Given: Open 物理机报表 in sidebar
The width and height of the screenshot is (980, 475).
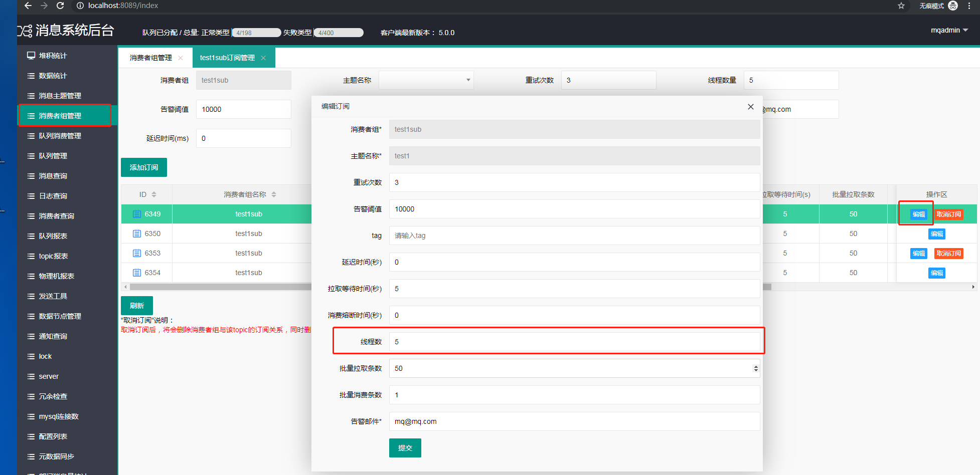Looking at the screenshot, I should [67, 276].
